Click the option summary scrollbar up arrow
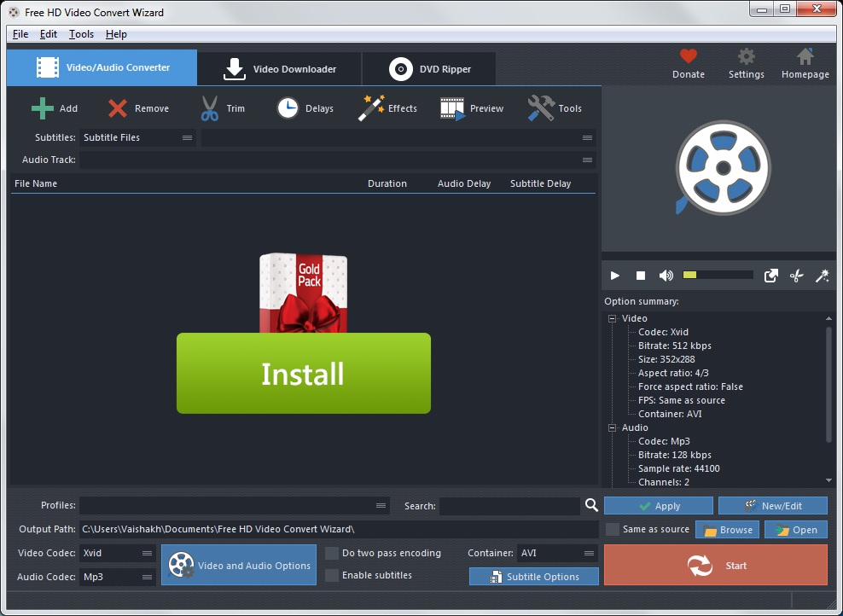 point(828,318)
